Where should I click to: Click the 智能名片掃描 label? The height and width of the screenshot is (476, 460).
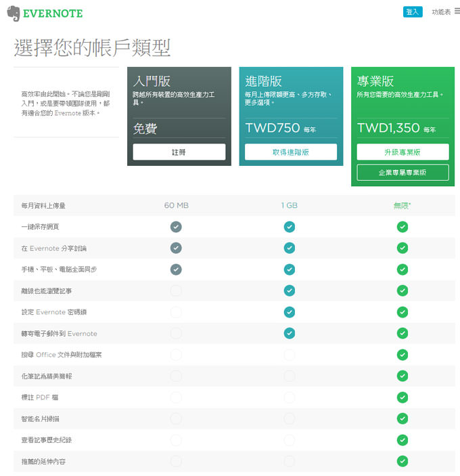click(x=41, y=419)
